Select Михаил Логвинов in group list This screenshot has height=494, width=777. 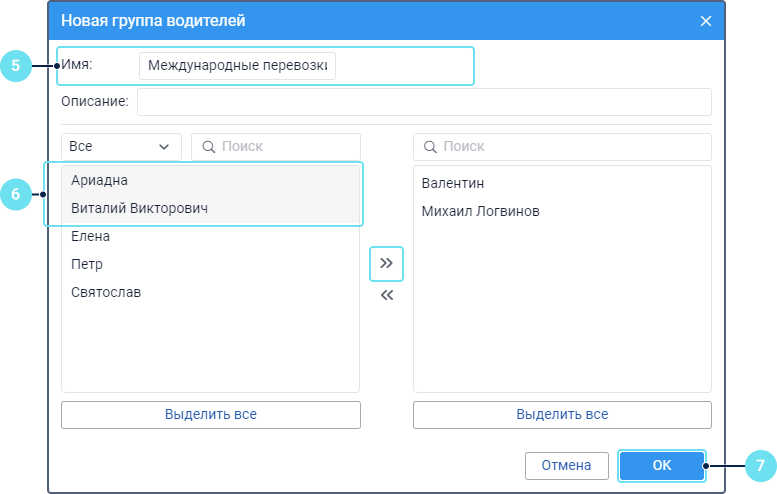pos(481,212)
